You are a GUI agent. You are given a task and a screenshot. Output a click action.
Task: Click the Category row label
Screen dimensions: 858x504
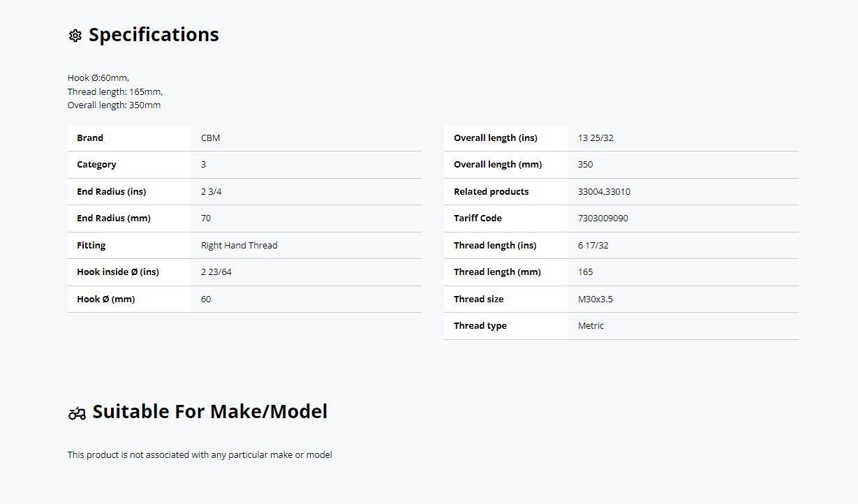[x=96, y=164]
